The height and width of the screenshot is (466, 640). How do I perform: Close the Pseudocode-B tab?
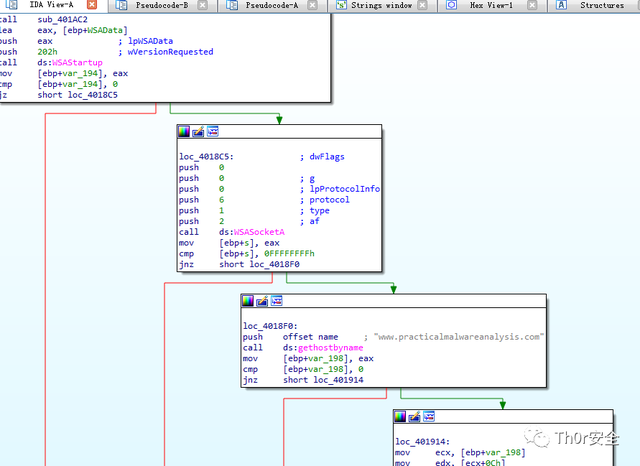pyautogui.click(x=202, y=5)
